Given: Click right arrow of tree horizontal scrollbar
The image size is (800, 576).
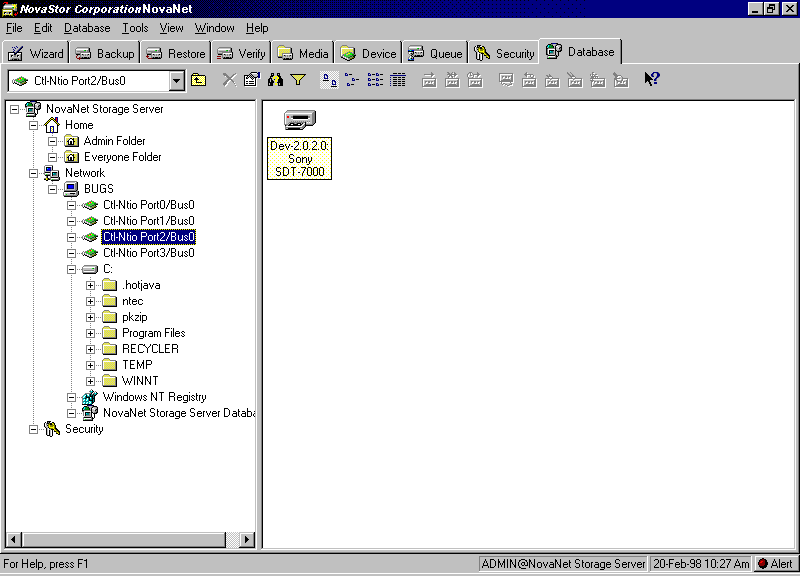Looking at the screenshot, I should coord(248,540).
